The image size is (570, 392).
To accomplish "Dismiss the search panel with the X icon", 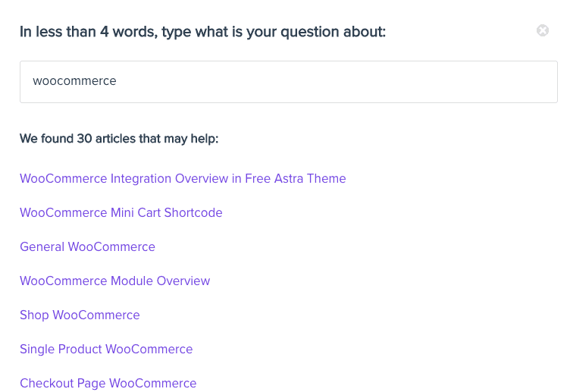I will click(543, 31).
